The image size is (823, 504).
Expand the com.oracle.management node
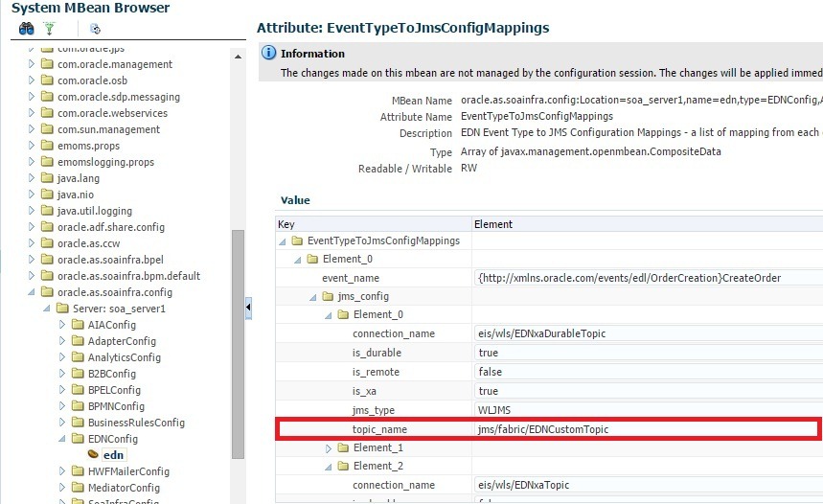click(x=32, y=64)
